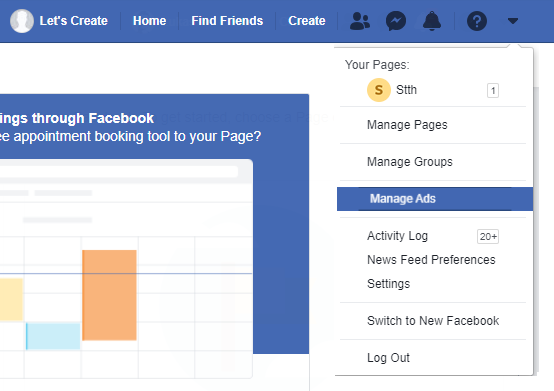
Task: Open the Quick Help question mark icon
Action: (x=477, y=21)
